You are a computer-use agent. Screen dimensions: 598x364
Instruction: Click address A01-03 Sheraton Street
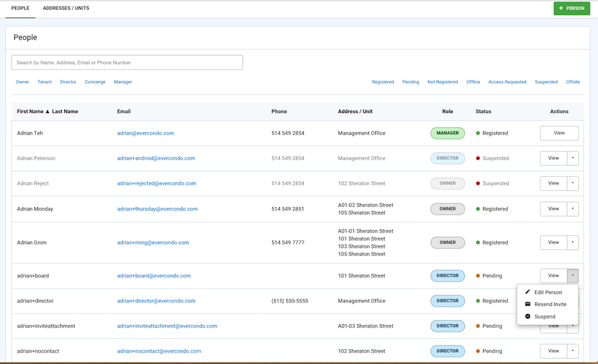click(x=365, y=326)
